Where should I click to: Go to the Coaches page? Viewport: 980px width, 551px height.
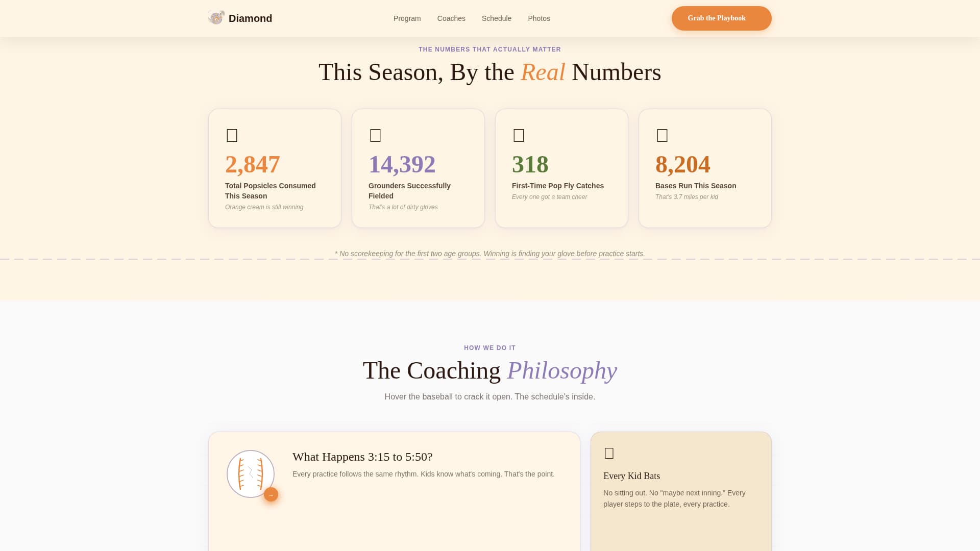click(451, 18)
